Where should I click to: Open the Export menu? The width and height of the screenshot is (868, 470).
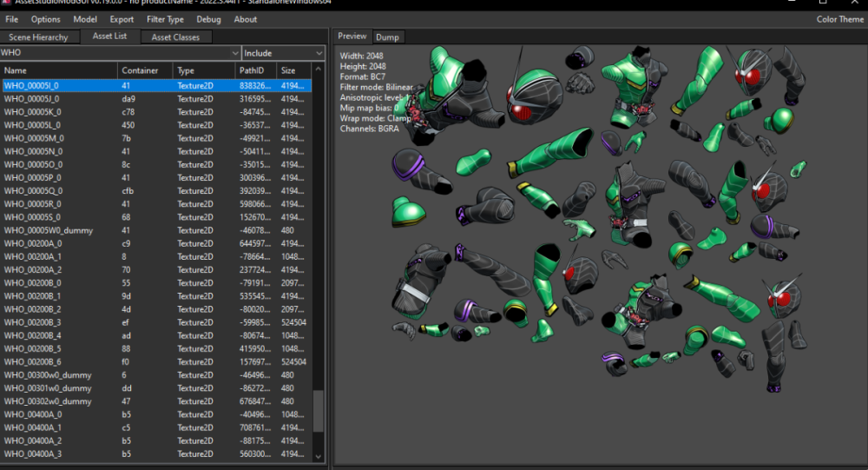122,19
